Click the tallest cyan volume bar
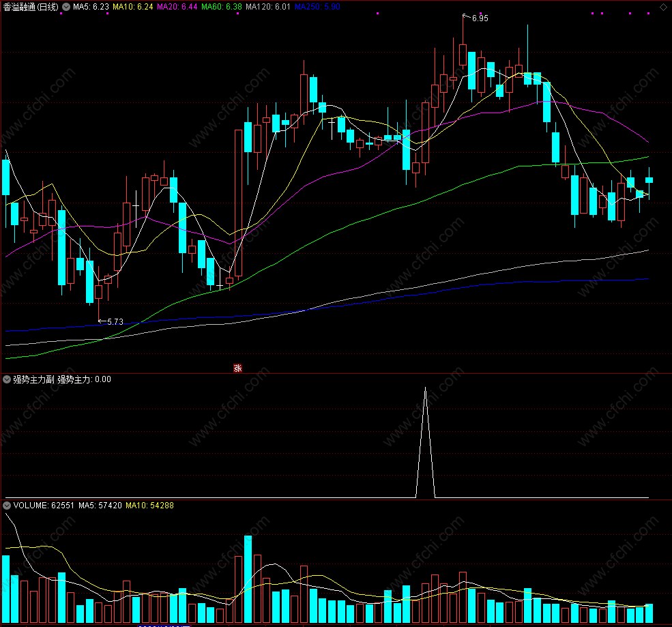This screenshot has height=627, width=672. (248, 579)
